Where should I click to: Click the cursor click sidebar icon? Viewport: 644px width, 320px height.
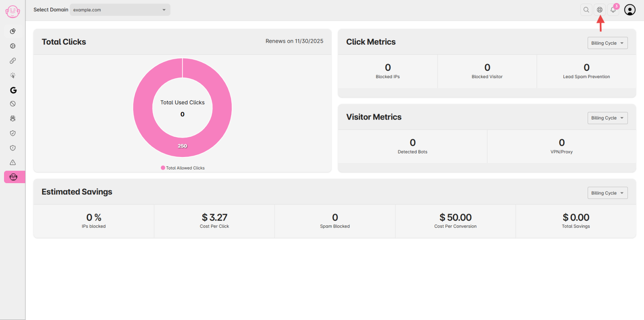pos(13,76)
